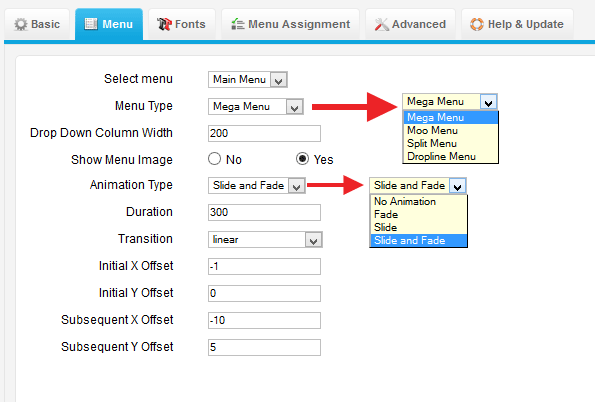Choose No Animation option
The width and height of the screenshot is (595, 402).
pos(419,201)
